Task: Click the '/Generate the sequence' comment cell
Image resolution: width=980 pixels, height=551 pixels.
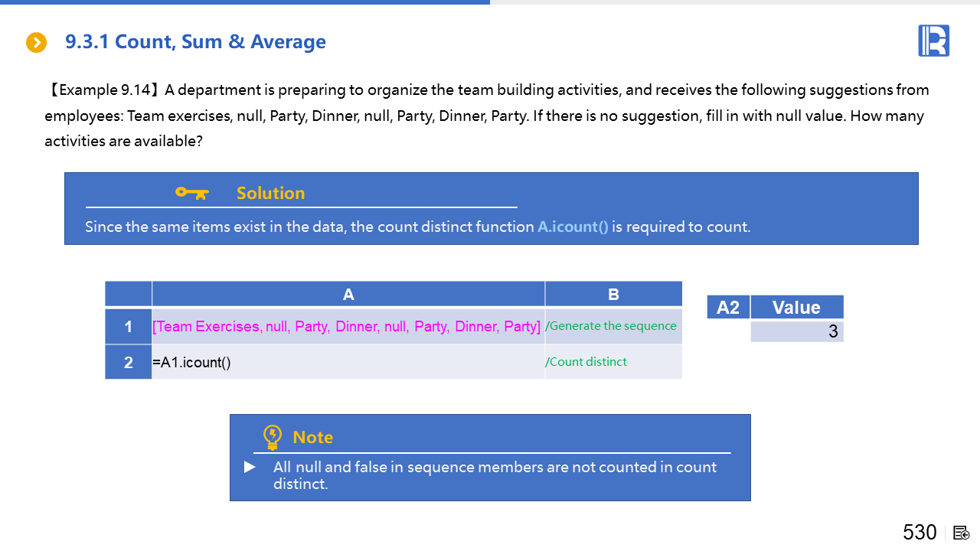Action: pos(612,326)
